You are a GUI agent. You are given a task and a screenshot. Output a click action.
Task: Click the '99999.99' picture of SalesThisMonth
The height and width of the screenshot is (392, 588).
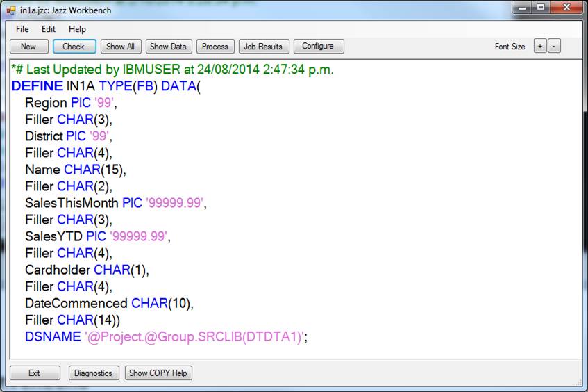pos(174,203)
